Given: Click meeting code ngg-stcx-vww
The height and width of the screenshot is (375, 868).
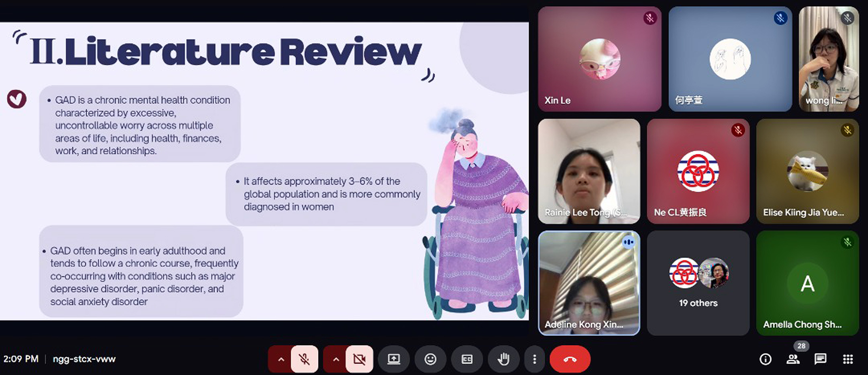Looking at the screenshot, I should click(x=84, y=359).
